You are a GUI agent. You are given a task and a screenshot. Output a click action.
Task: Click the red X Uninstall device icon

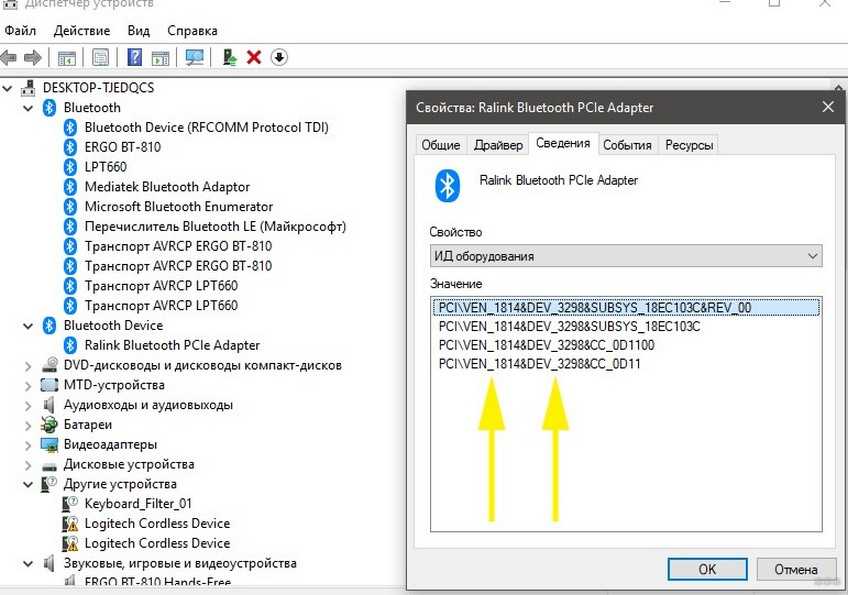[254, 57]
